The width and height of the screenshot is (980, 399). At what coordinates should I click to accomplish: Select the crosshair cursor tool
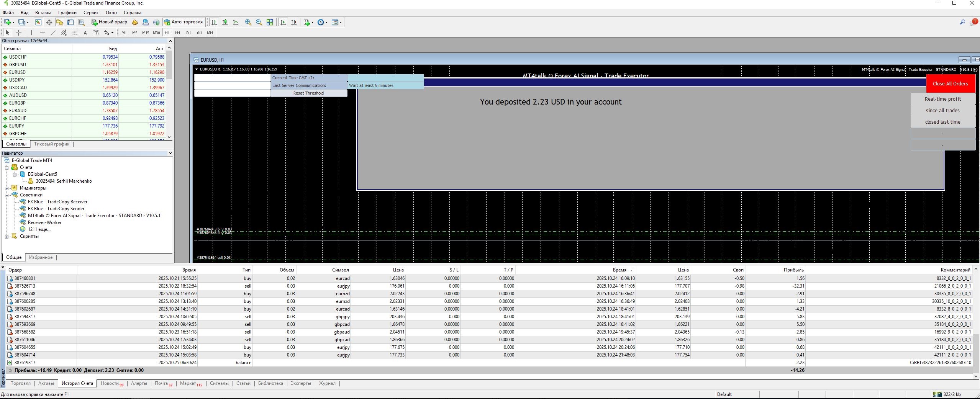(18, 33)
